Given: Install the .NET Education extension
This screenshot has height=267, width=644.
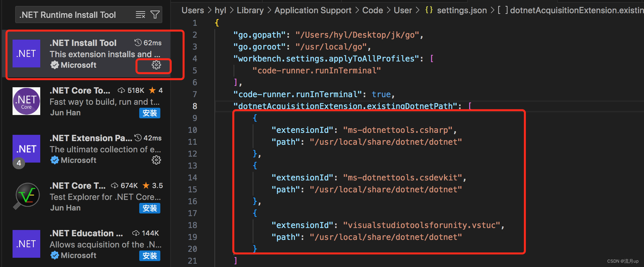Looking at the screenshot, I should pos(150,256).
